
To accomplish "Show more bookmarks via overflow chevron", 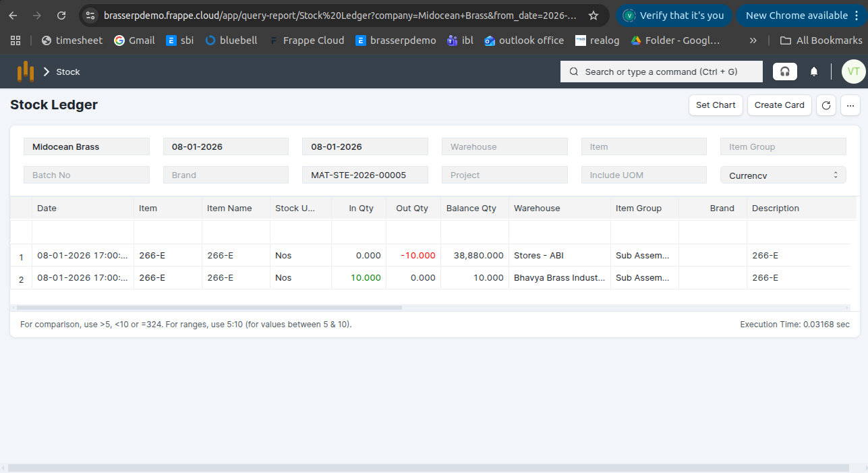I will pyautogui.click(x=753, y=40).
